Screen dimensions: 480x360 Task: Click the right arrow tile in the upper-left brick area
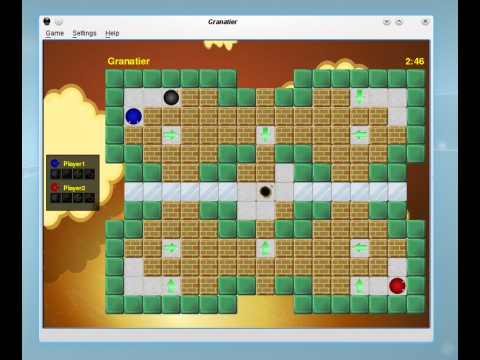click(171, 135)
